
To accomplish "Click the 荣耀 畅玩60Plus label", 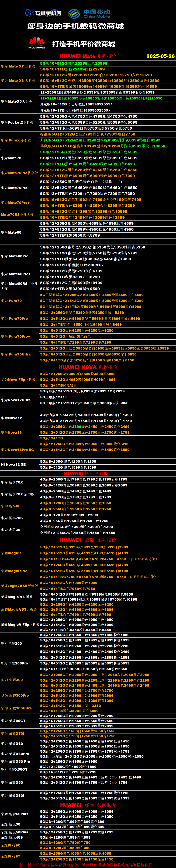I will click(x=15, y=814).
